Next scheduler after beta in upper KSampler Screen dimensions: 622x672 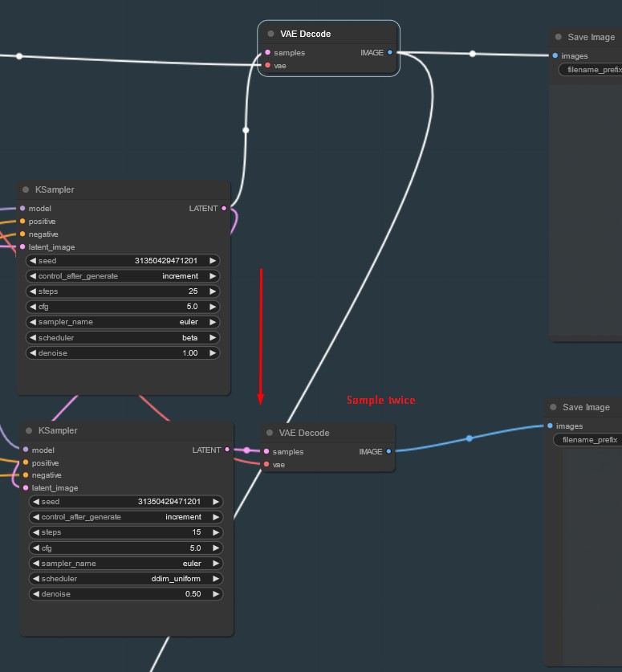click(213, 338)
